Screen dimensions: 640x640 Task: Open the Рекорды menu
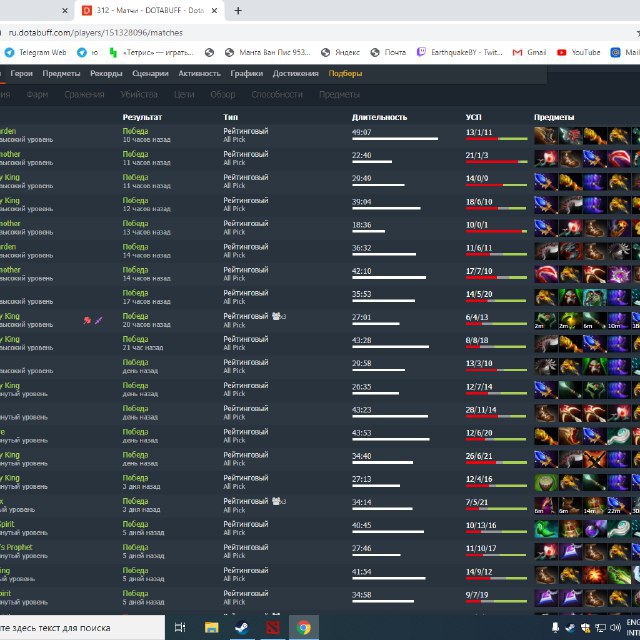106,73
